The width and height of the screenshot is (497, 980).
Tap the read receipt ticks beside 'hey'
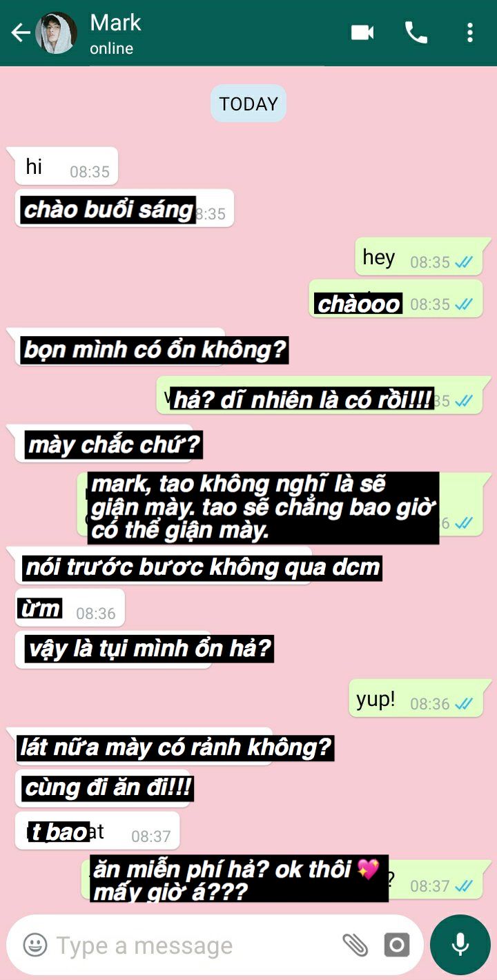coord(464,262)
